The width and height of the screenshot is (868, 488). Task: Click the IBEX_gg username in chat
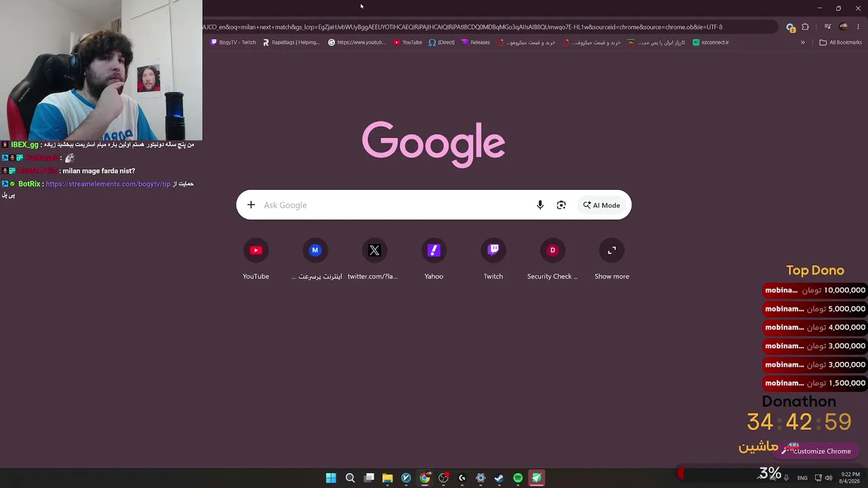coord(24,144)
